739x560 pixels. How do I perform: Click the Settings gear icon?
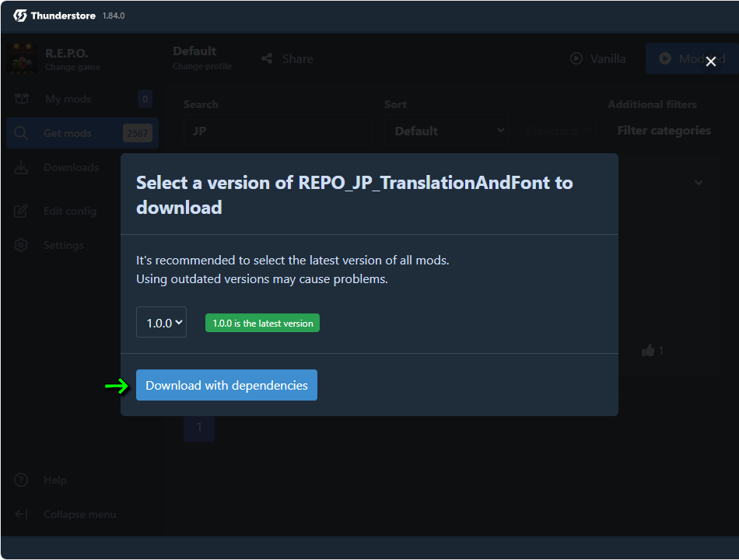[22, 245]
